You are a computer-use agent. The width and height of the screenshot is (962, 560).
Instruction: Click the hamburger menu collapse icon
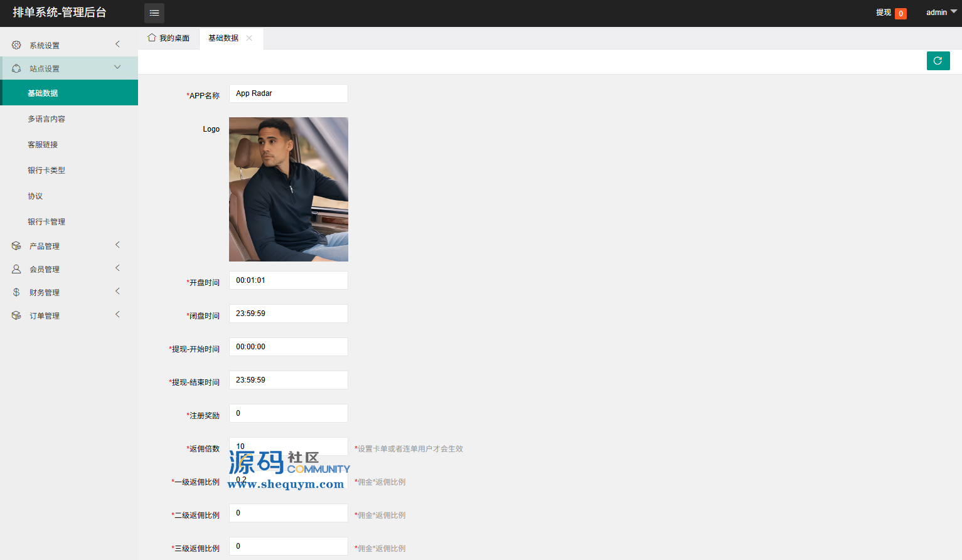pyautogui.click(x=154, y=13)
